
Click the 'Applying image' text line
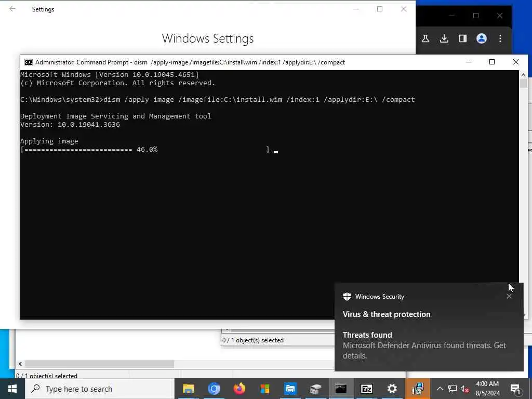(49, 141)
